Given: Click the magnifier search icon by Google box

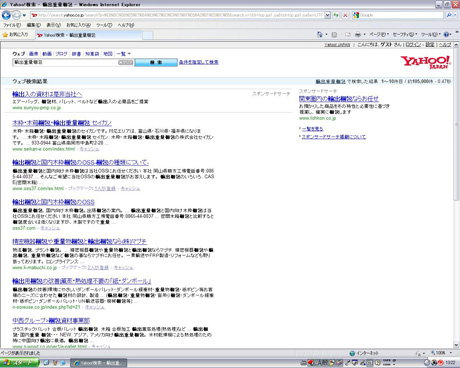Looking at the screenshot, I should [449, 15].
